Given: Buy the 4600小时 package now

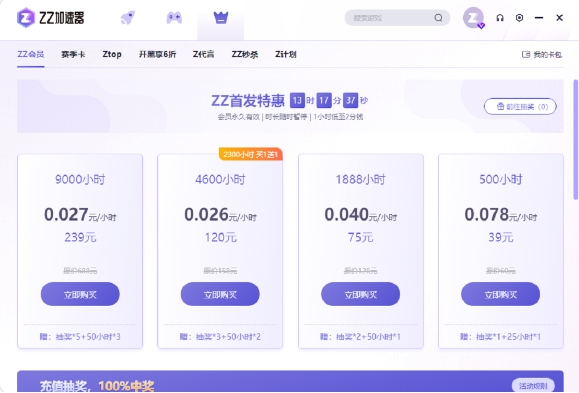Looking at the screenshot, I should pos(220,294).
